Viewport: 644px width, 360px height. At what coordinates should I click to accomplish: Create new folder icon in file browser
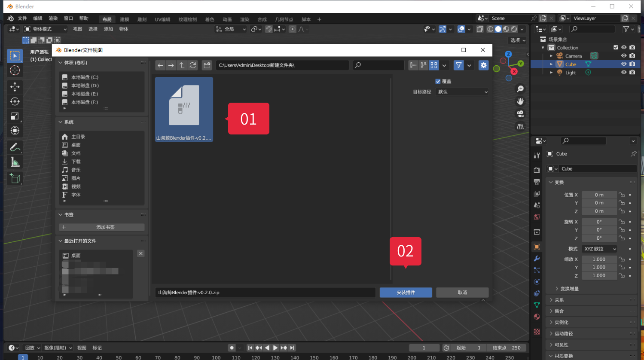coord(207,65)
